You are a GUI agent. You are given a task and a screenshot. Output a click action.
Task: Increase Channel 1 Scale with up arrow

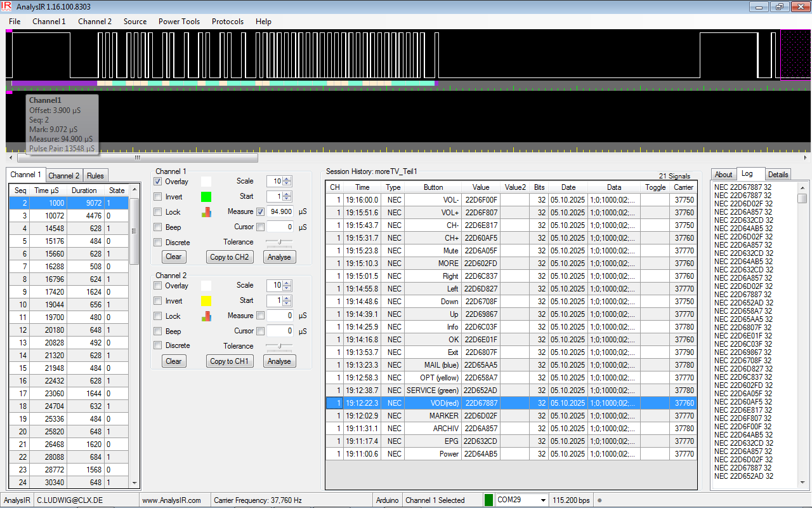pyautogui.click(x=287, y=178)
